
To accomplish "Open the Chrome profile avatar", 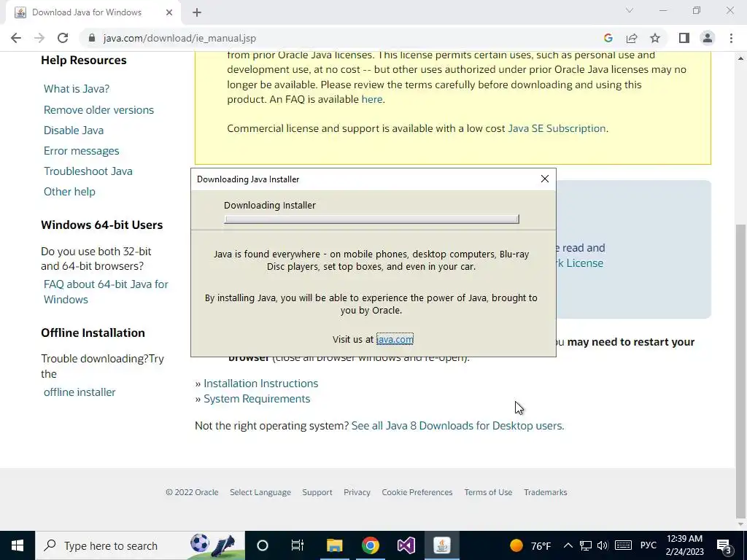I will tap(708, 38).
